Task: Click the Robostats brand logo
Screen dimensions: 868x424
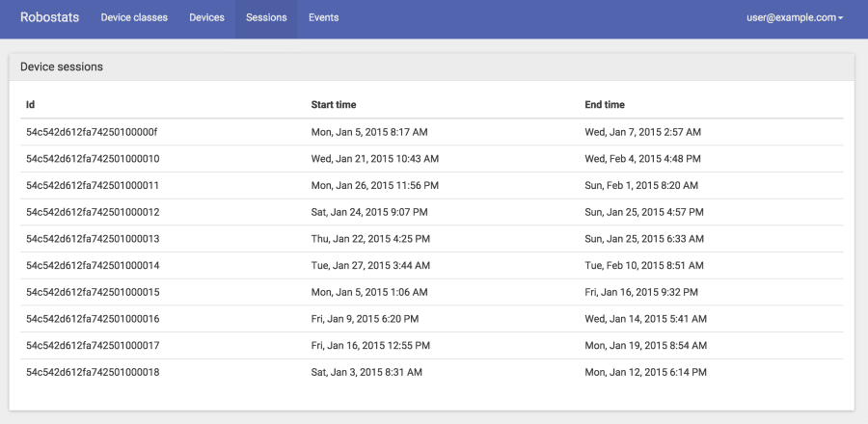Action: (x=50, y=17)
